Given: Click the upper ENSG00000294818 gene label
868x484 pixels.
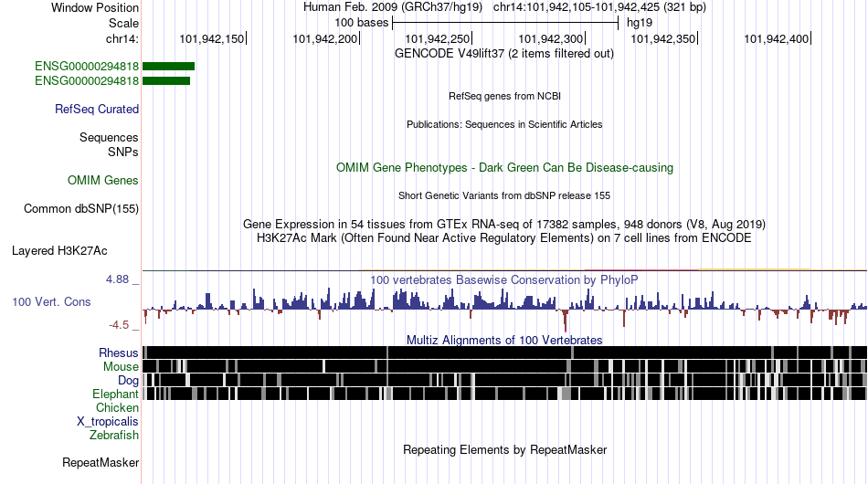Looking at the screenshot, I should 87,67.
